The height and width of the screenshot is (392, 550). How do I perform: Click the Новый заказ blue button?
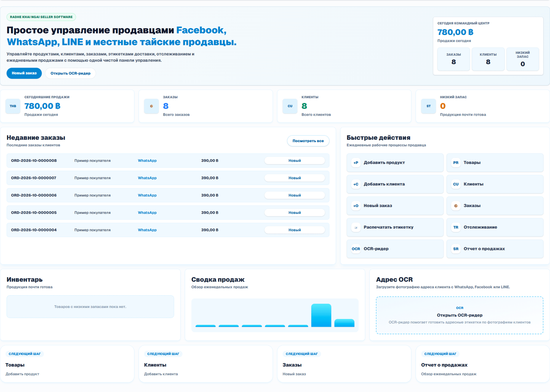24,73
